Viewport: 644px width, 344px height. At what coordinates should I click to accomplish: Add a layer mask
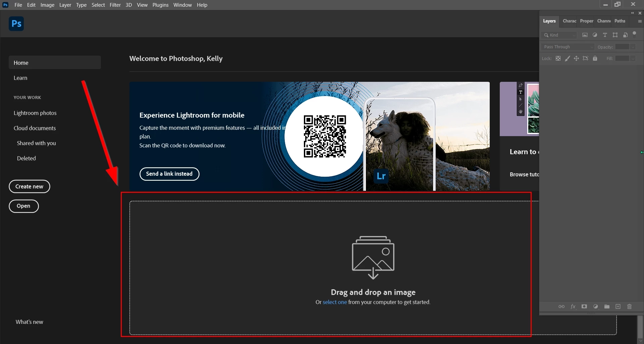584,306
